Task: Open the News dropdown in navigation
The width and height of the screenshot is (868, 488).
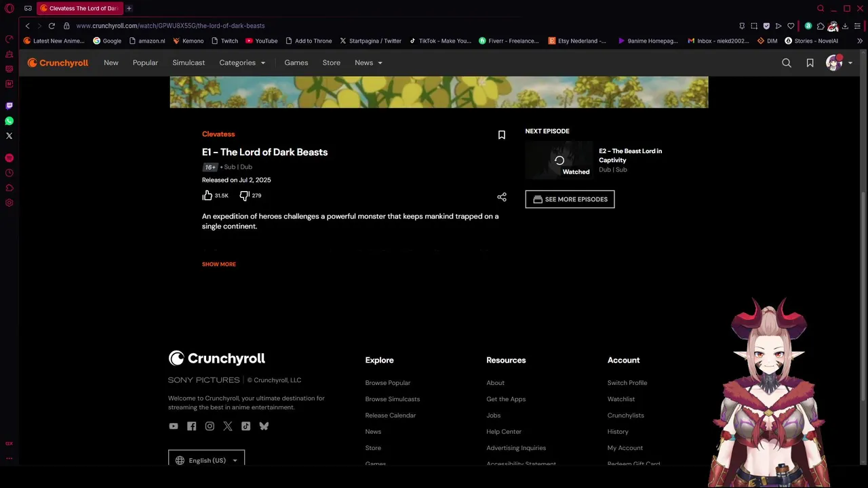Action: click(368, 63)
